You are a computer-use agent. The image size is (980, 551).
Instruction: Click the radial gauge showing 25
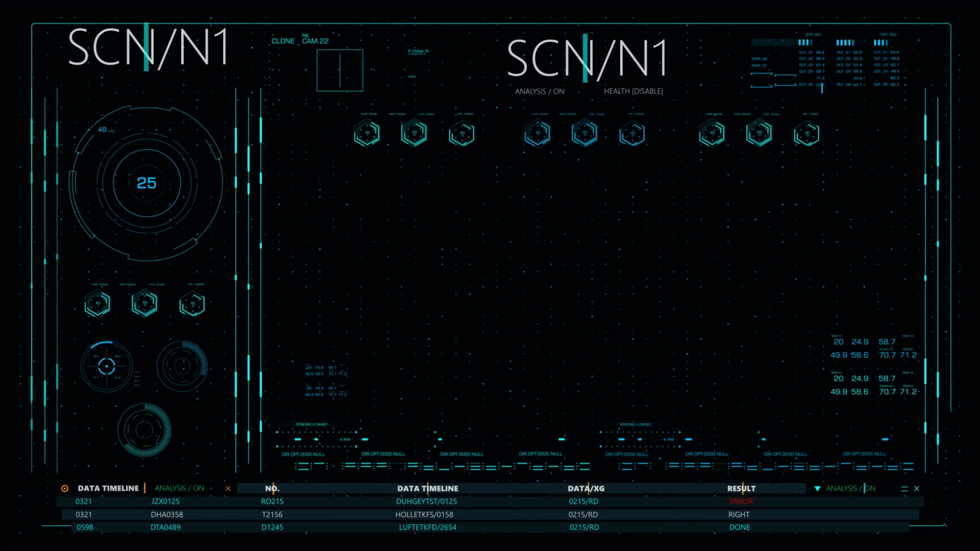click(146, 183)
